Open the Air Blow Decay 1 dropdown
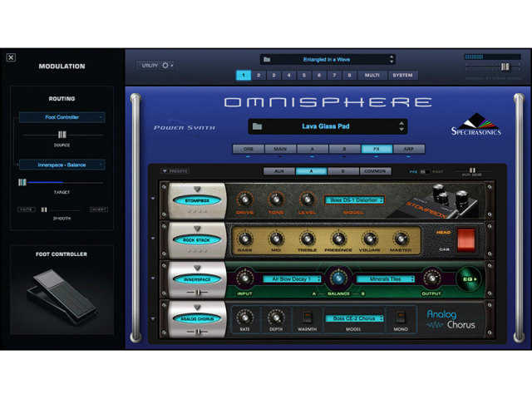 coord(292,279)
